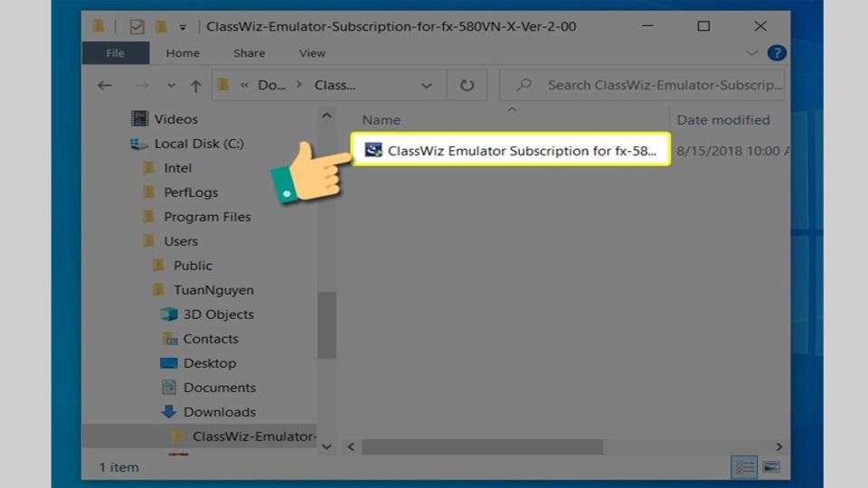
Task: Open 3D Objects in the navigation pane
Action: click(x=219, y=314)
